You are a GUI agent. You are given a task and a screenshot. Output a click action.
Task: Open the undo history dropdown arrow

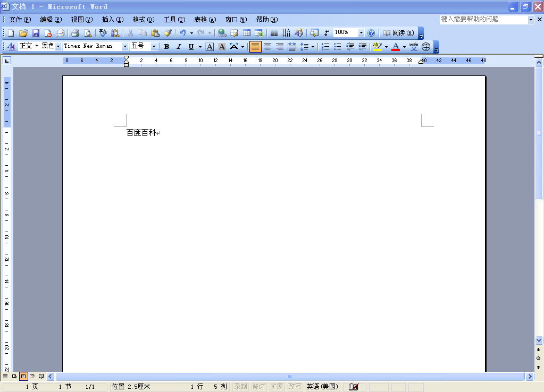[x=191, y=33]
